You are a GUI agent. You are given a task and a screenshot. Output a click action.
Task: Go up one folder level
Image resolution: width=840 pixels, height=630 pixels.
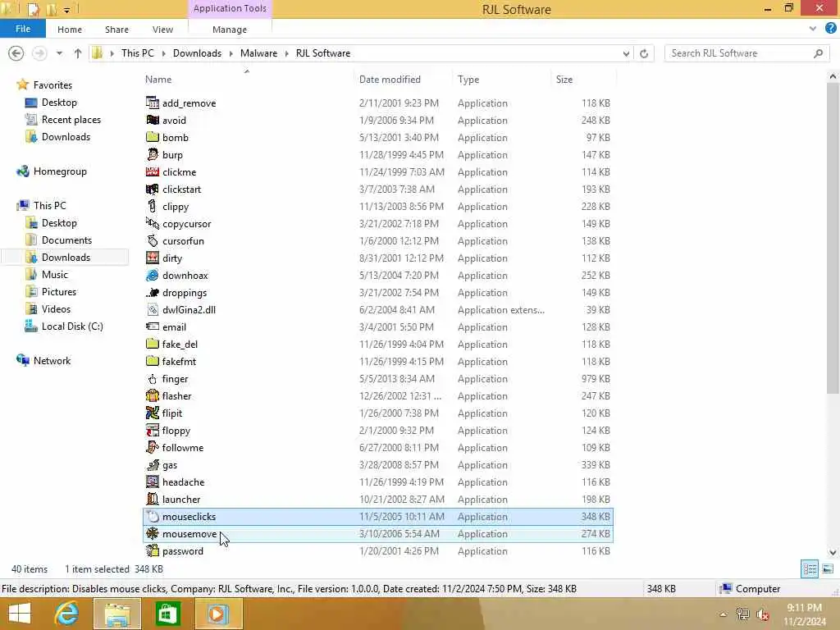[x=78, y=53]
